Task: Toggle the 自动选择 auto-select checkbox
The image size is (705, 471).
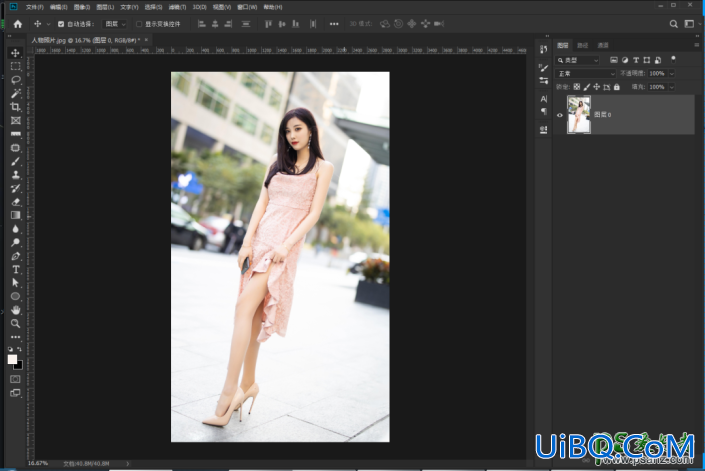Action: (61, 24)
